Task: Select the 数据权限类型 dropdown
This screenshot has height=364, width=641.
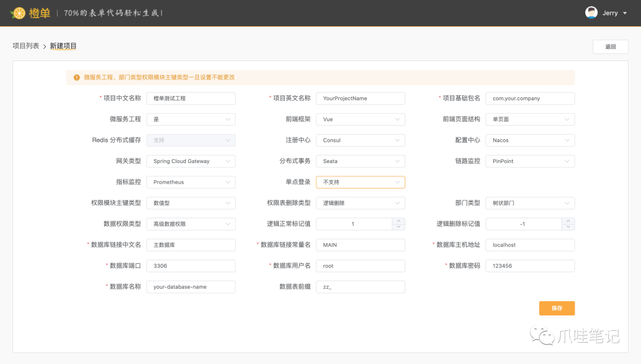Action: point(191,224)
